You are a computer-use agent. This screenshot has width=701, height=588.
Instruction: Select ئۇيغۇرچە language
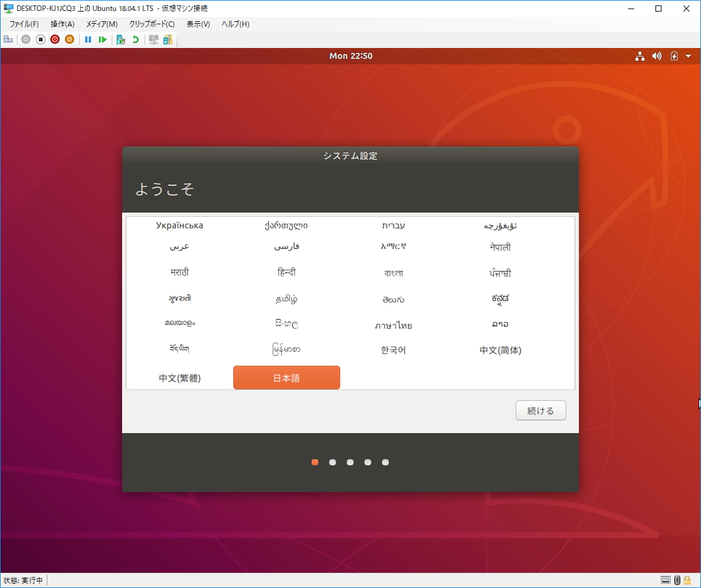click(x=501, y=226)
